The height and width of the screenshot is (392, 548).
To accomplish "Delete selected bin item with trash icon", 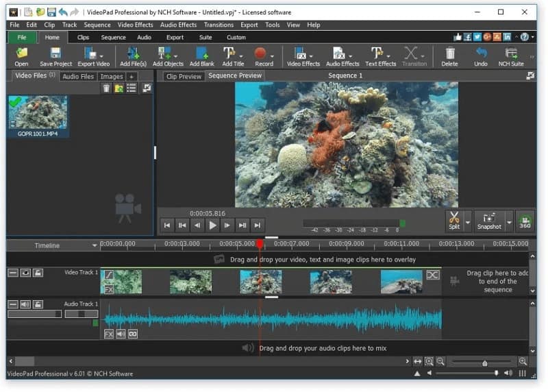I will click(x=106, y=88).
